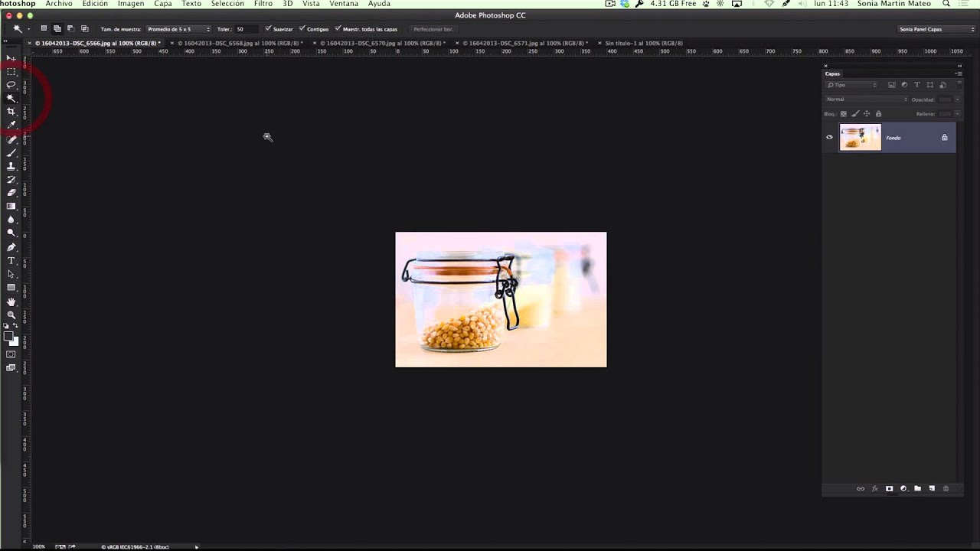Switch to Sin título-1 tab
980x551 pixels.
pyautogui.click(x=644, y=44)
